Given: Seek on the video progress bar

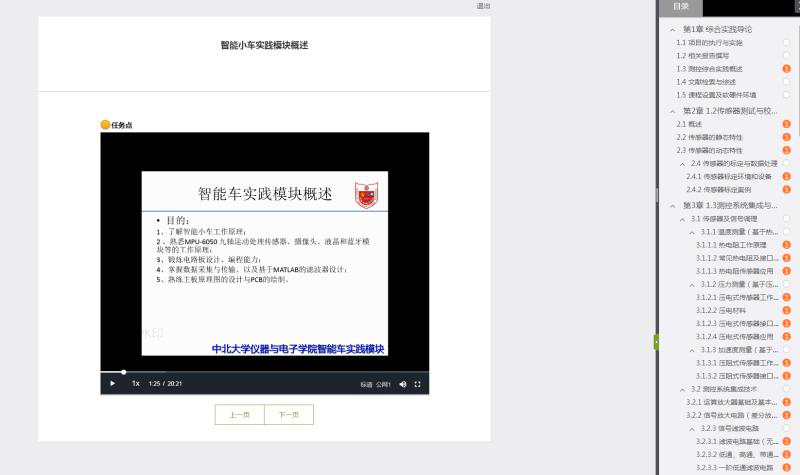Looking at the screenshot, I should pyautogui.click(x=250, y=372).
